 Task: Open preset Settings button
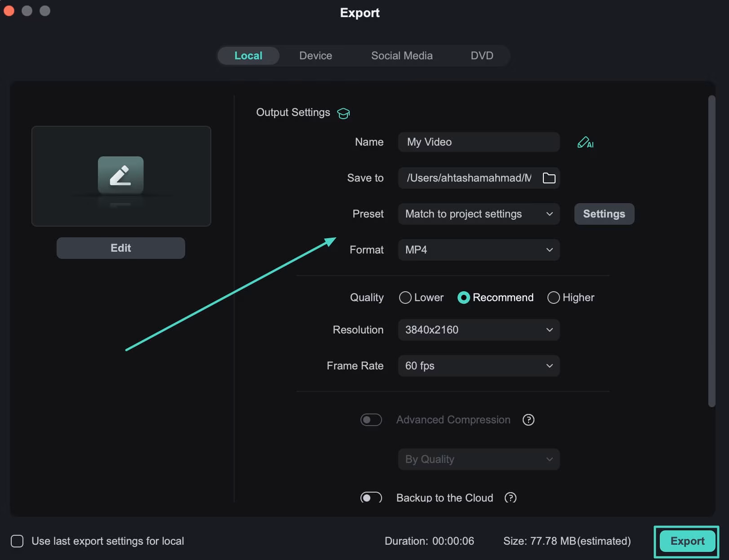click(604, 214)
